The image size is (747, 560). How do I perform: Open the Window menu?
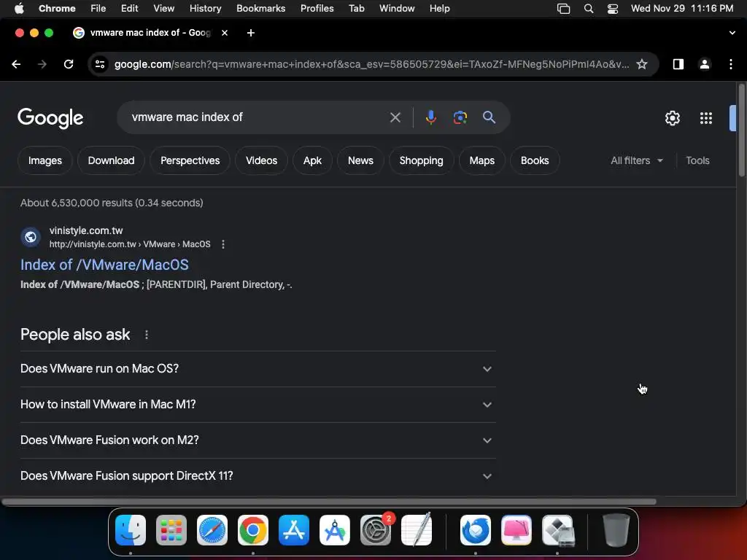coord(397,9)
